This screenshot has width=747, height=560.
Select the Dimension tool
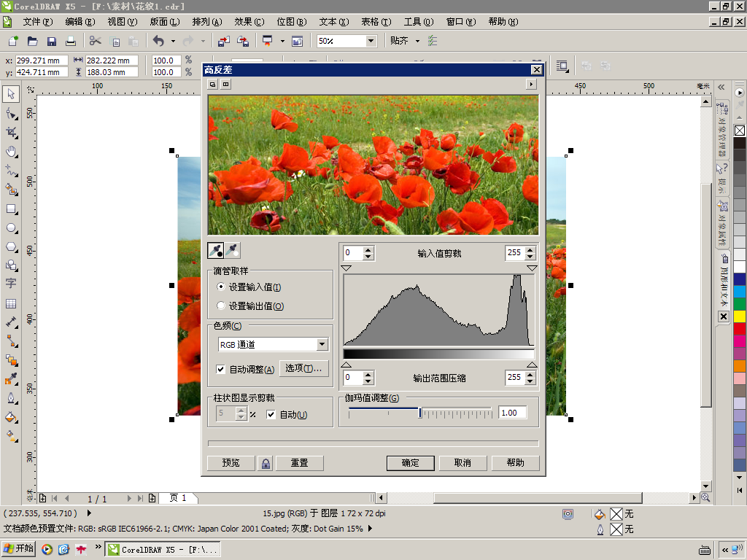[11, 322]
